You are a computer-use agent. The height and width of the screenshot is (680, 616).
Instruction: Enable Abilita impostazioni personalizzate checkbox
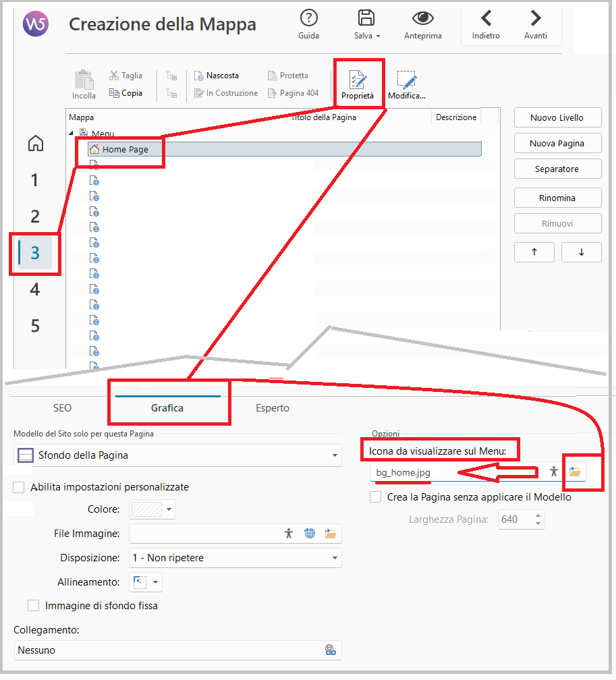click(19, 487)
